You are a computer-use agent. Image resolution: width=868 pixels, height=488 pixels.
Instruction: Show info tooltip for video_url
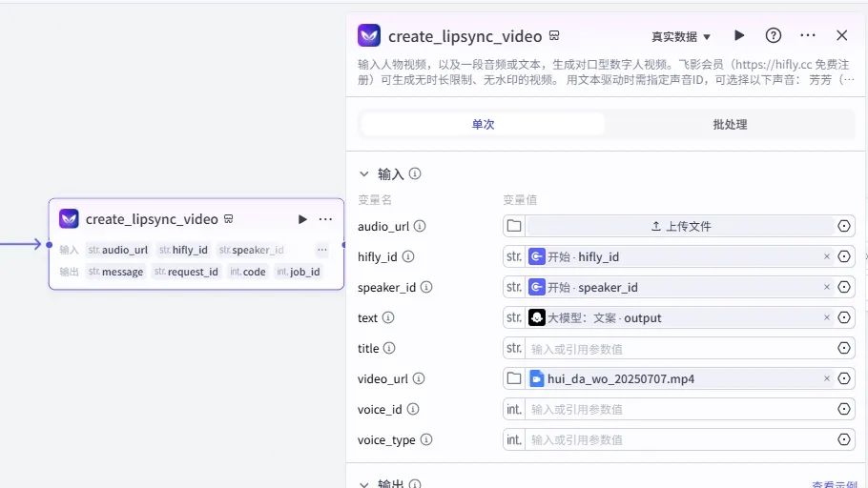419,378
